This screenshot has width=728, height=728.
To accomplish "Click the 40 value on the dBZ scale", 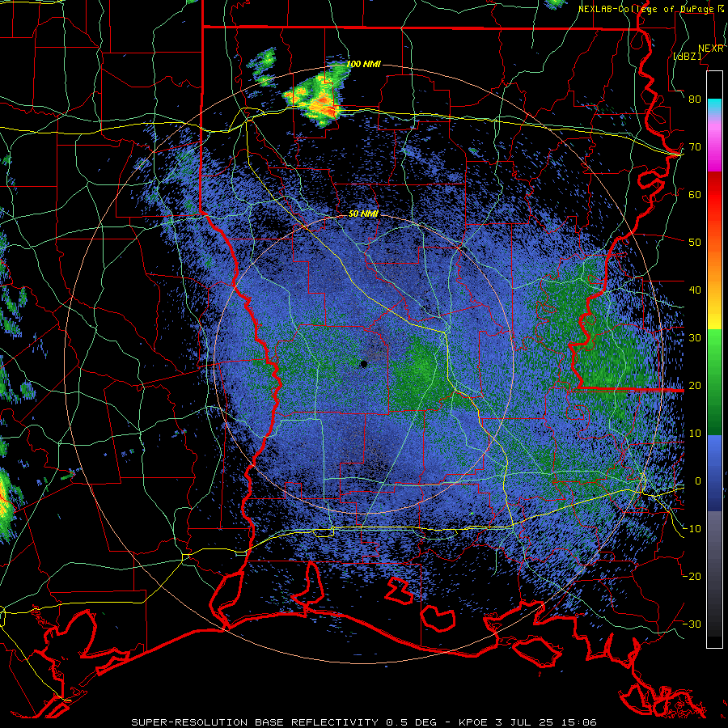I will [x=695, y=290].
